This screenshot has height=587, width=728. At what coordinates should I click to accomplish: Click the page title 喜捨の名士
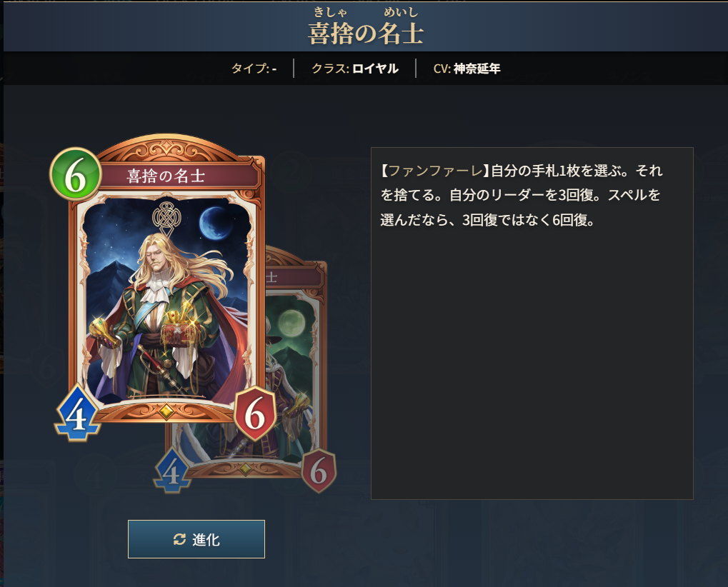365,34
